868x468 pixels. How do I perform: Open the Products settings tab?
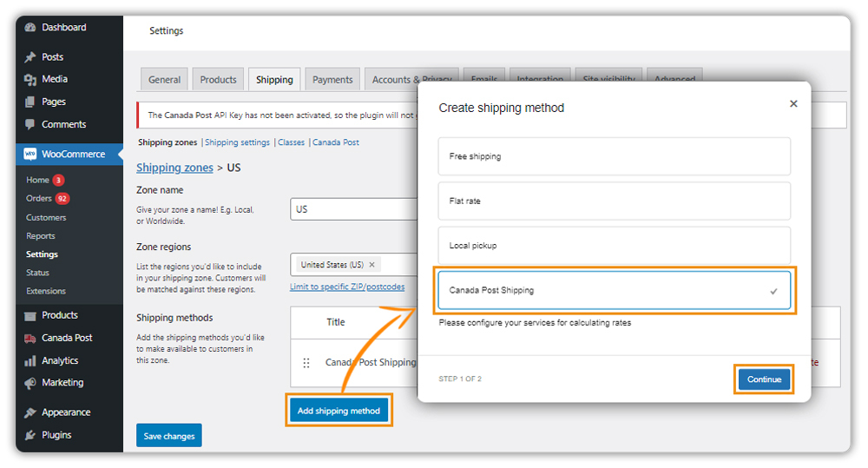pos(218,79)
